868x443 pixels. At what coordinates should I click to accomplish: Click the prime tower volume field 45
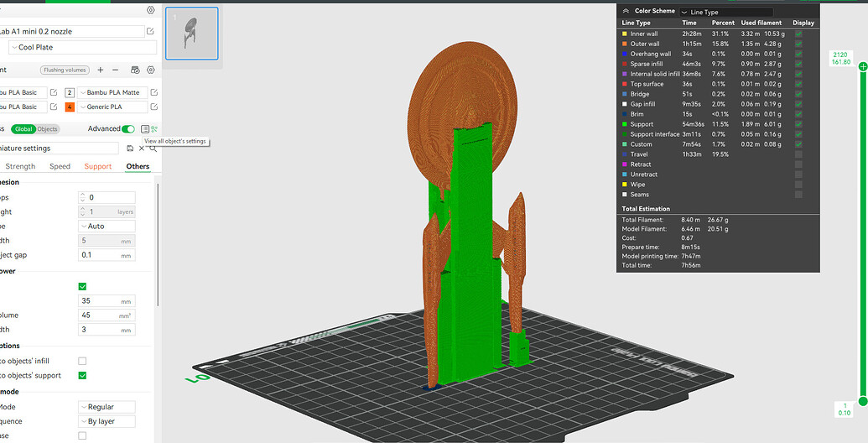(x=107, y=315)
